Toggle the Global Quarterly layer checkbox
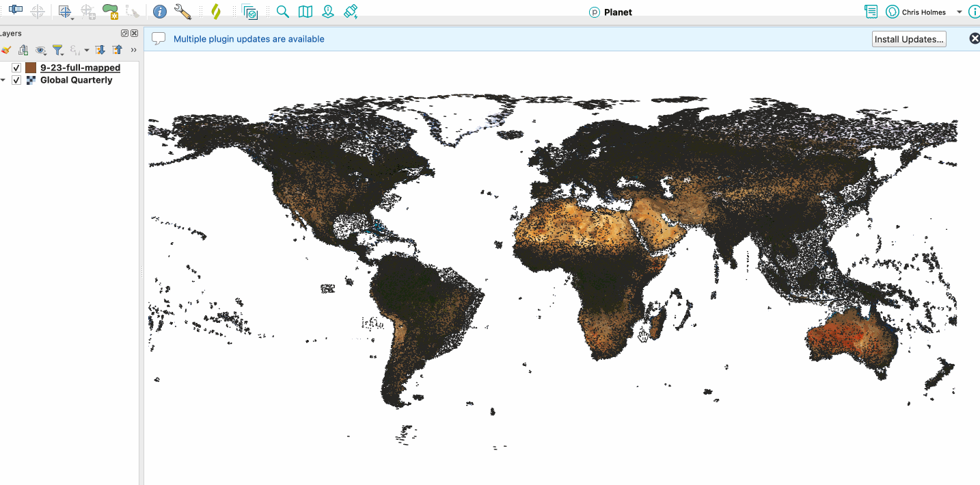 [x=16, y=80]
